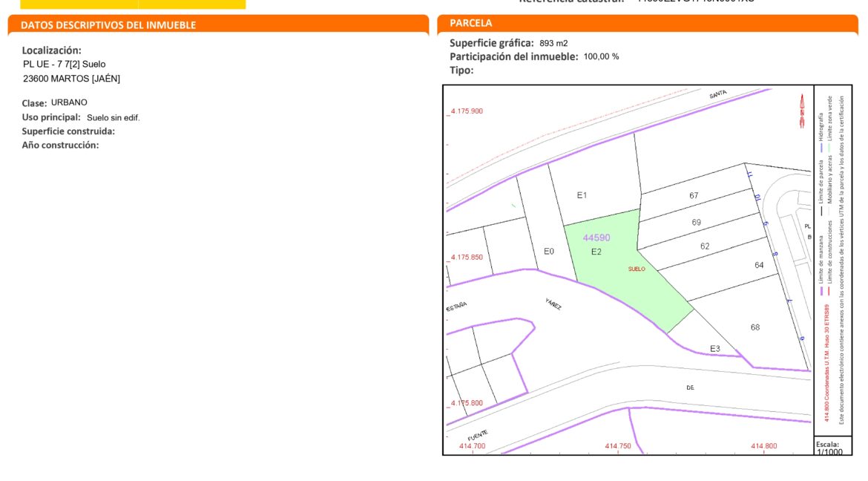Click parcel label 'E1' on the map
Screen dimensions: 868x481
(582, 195)
